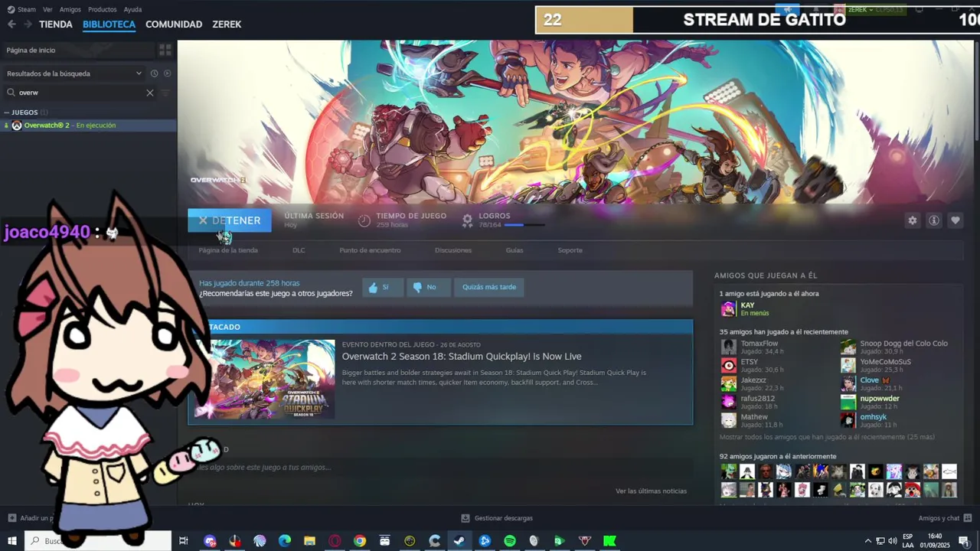This screenshot has height=551, width=980.
Task: Open Ver menu
Action: click(x=47, y=9)
